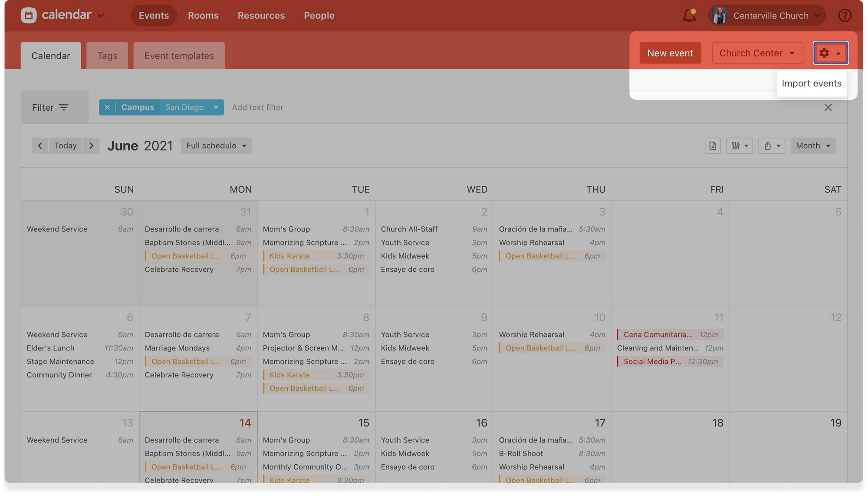Remove the San Diego campus filter
The height and width of the screenshot is (496, 868).
point(107,107)
